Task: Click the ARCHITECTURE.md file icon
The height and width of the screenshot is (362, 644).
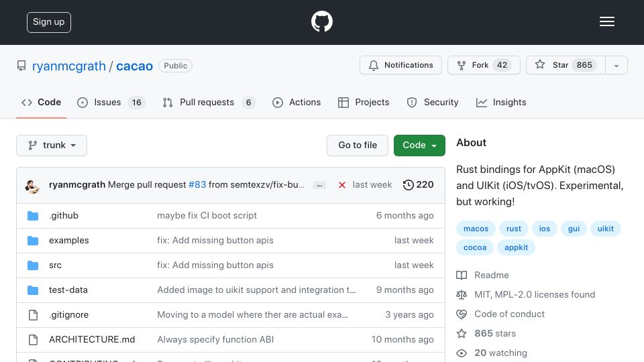Action: click(33, 340)
